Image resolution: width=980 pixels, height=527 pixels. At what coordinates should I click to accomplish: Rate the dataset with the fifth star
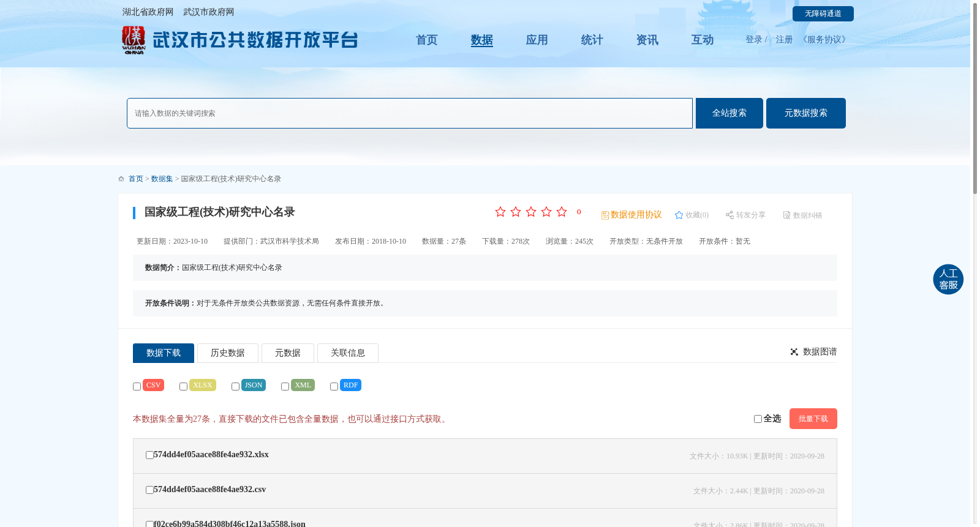(x=562, y=212)
